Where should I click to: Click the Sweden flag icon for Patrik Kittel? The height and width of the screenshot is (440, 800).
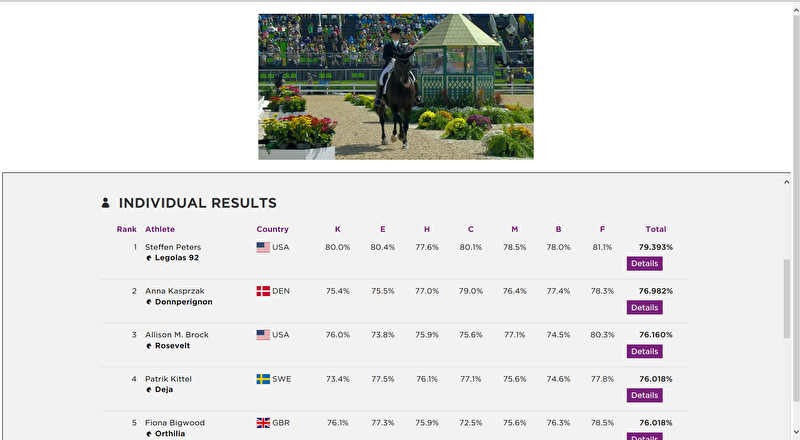263,379
